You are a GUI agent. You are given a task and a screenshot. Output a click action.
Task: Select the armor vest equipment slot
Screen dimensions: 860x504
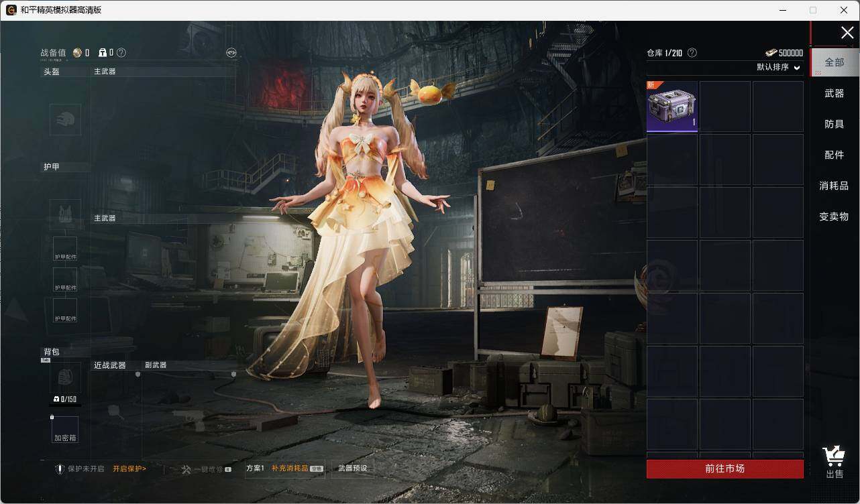click(65, 214)
